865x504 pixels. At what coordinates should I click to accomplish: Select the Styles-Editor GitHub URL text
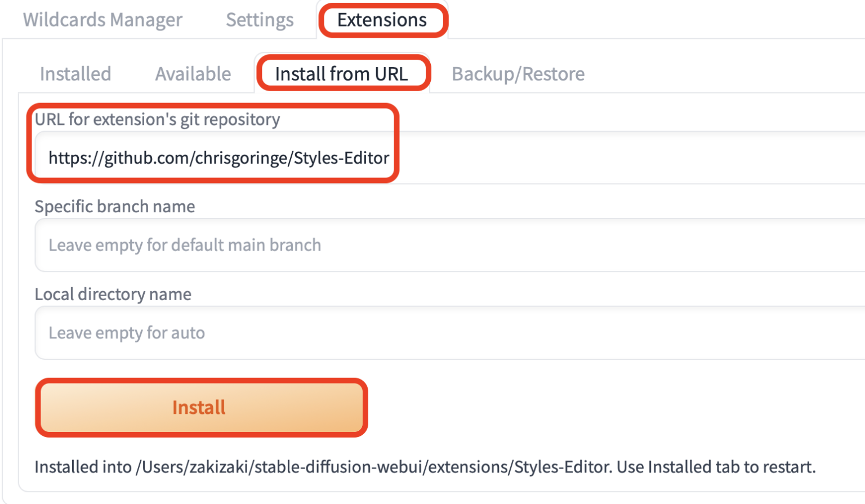218,158
